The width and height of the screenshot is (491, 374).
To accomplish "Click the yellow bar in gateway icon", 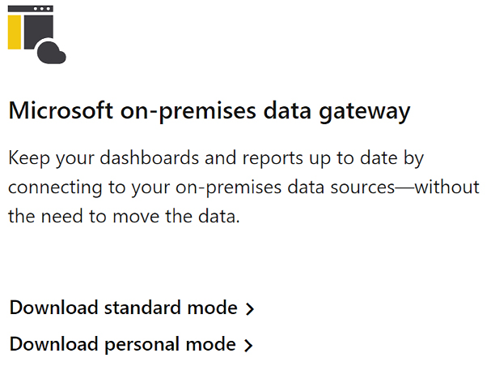I will [x=14, y=32].
